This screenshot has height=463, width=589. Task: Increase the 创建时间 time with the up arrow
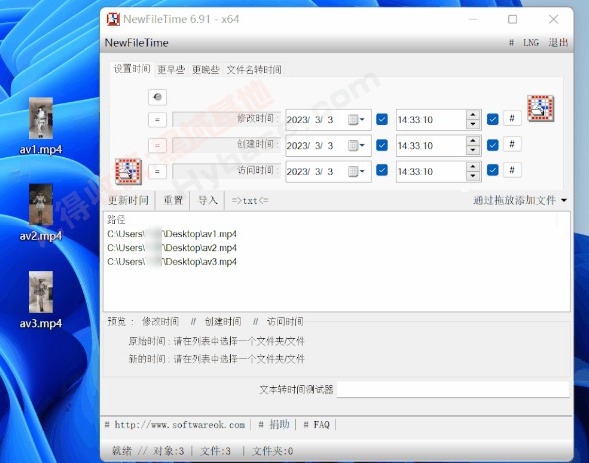[473, 141]
